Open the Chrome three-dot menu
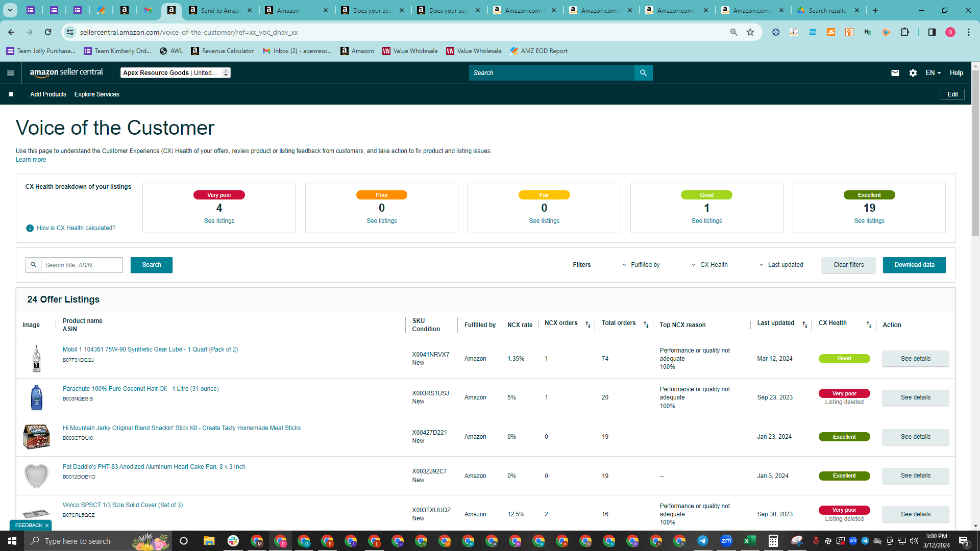This screenshot has width=980, height=551. (x=969, y=32)
